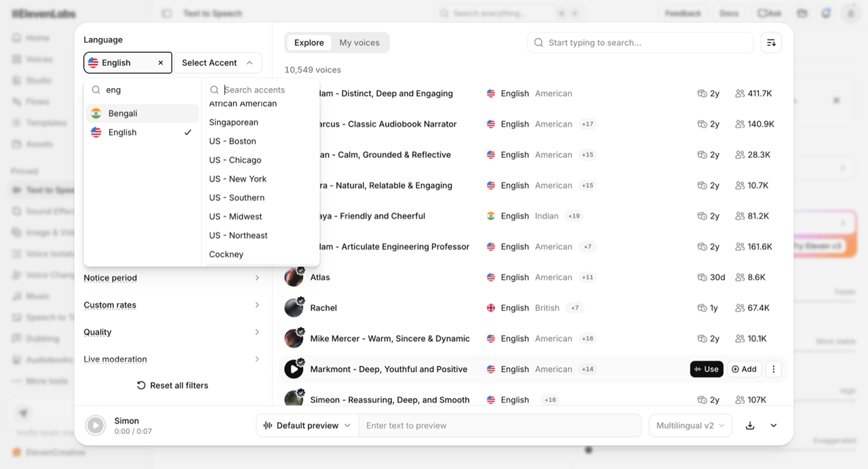Choose the Singaporean accent
Screen dimensions: 868x469
233,122
